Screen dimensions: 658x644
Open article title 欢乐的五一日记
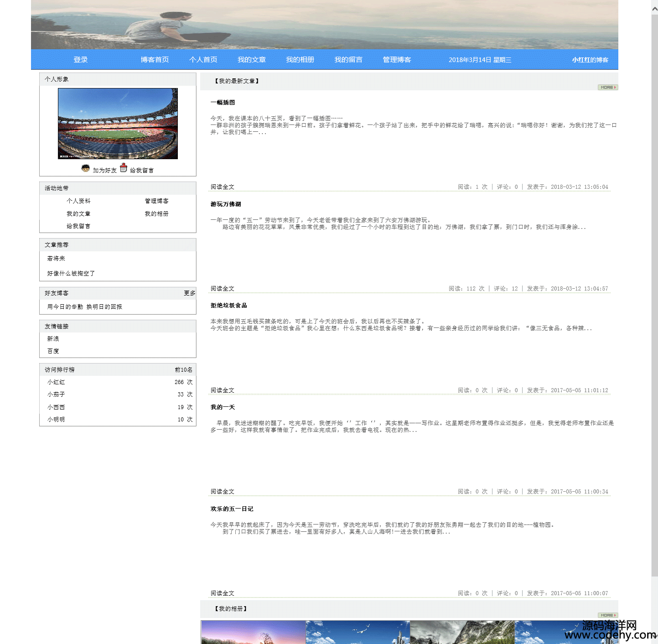point(232,509)
